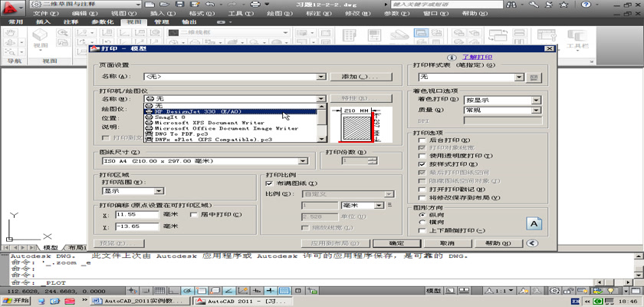
Task: Click the toolbar lock icon in status bar
Action: 568,291
